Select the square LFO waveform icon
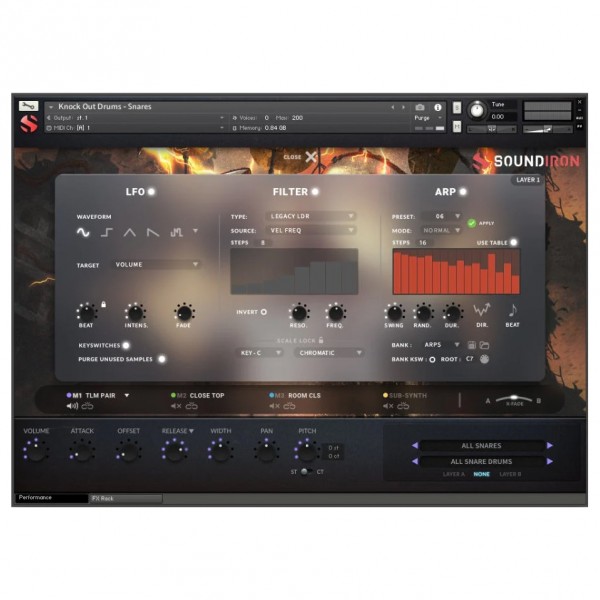This screenshot has width=600, height=600. pos(106,232)
